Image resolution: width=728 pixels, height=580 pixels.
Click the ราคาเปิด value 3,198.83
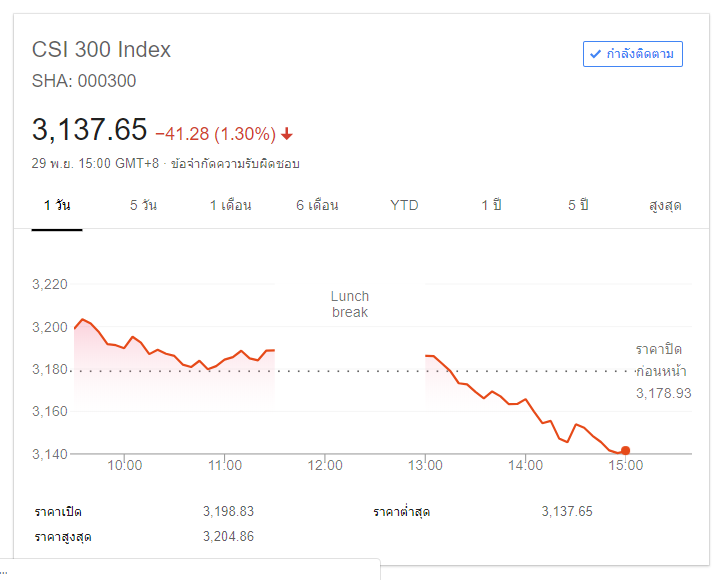(228, 511)
